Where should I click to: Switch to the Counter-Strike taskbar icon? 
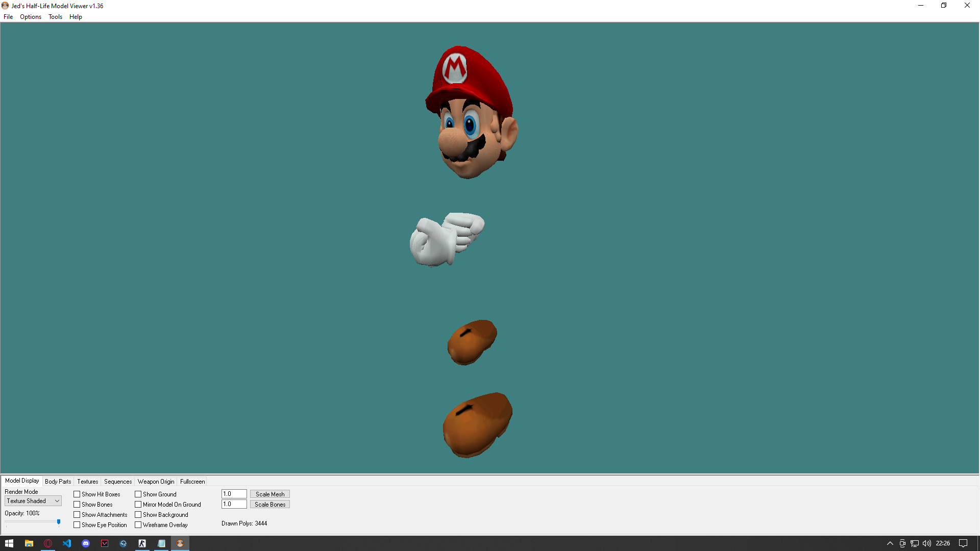142,543
